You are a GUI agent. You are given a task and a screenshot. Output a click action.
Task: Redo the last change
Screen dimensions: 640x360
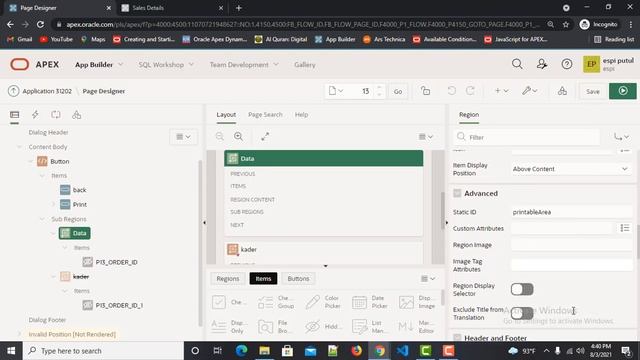pos(470,91)
